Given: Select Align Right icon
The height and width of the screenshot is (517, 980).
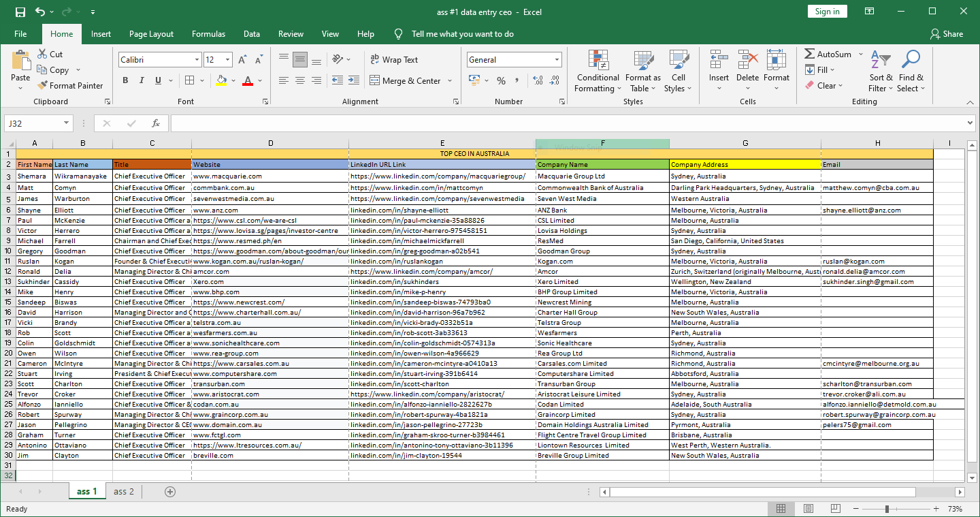Looking at the screenshot, I should coord(316,80).
